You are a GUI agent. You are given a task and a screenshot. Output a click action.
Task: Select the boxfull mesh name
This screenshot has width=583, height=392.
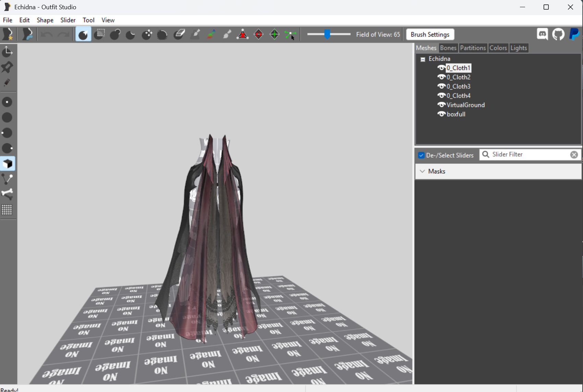pos(456,114)
